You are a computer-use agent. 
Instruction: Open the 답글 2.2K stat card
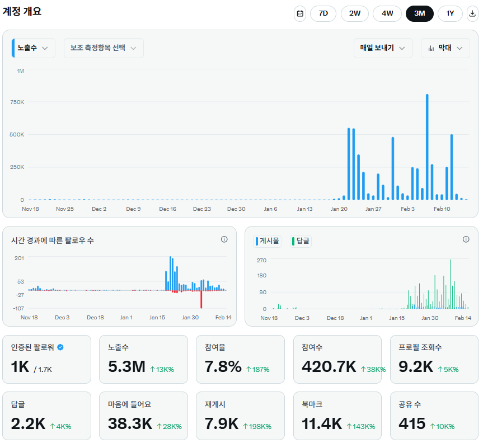[x=47, y=416]
